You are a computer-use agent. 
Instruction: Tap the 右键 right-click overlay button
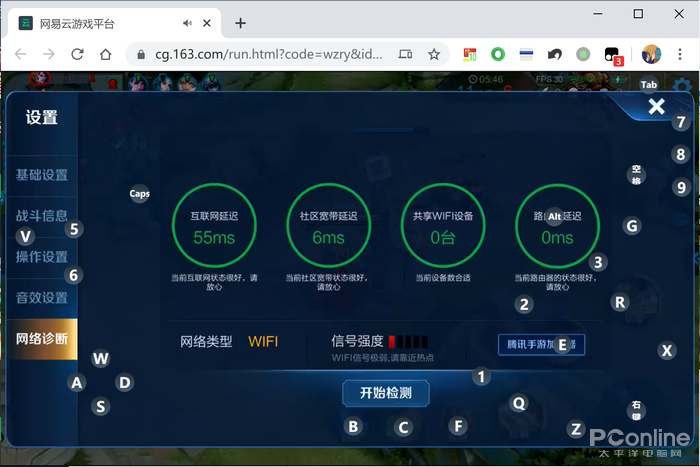pyautogui.click(x=636, y=410)
